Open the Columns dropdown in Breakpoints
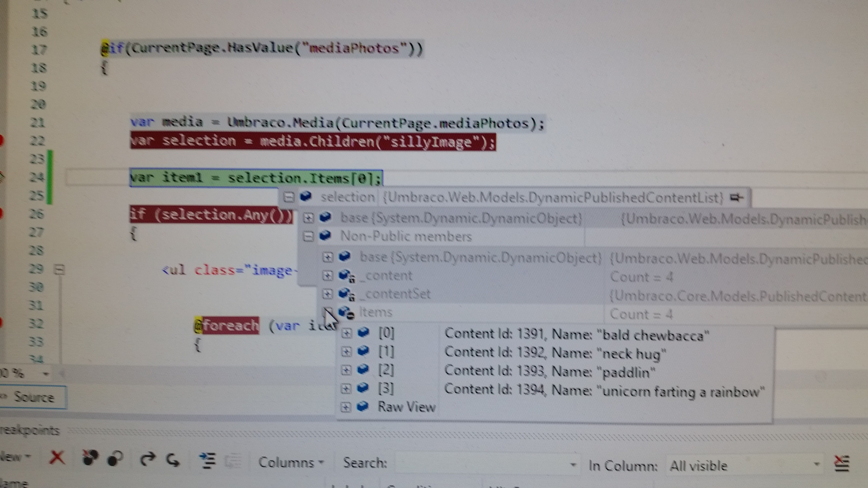This screenshot has height=488, width=868. [x=291, y=462]
